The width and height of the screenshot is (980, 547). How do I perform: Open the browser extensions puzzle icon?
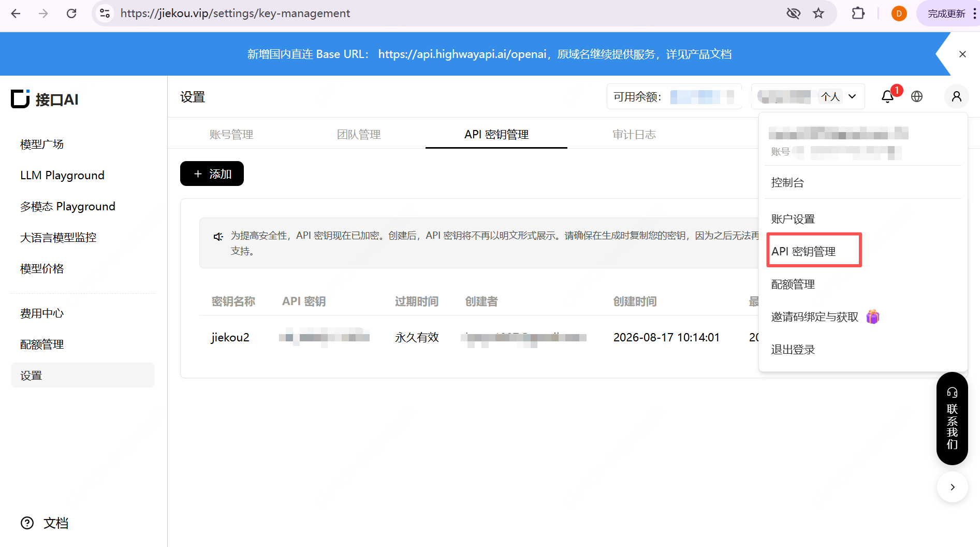click(858, 13)
